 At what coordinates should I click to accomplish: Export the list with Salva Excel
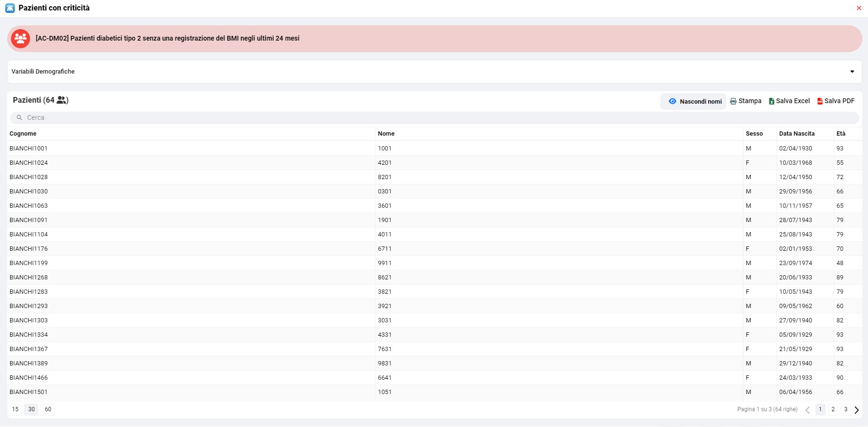pos(789,101)
